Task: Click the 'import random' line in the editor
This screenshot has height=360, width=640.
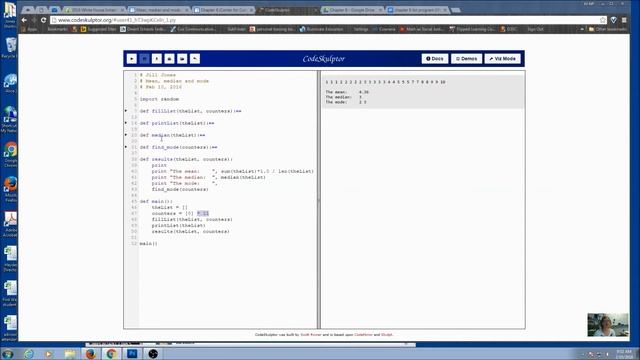Action: tap(159, 99)
